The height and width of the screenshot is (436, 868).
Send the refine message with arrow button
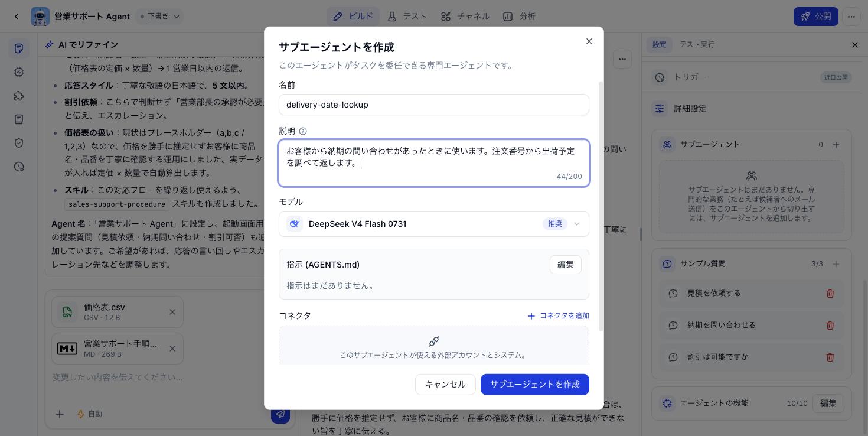click(280, 414)
